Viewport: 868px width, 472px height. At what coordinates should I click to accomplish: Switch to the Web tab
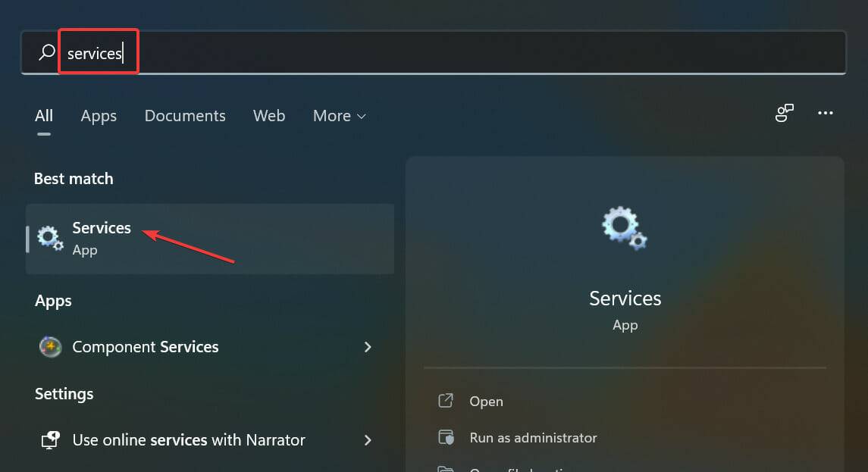click(268, 115)
